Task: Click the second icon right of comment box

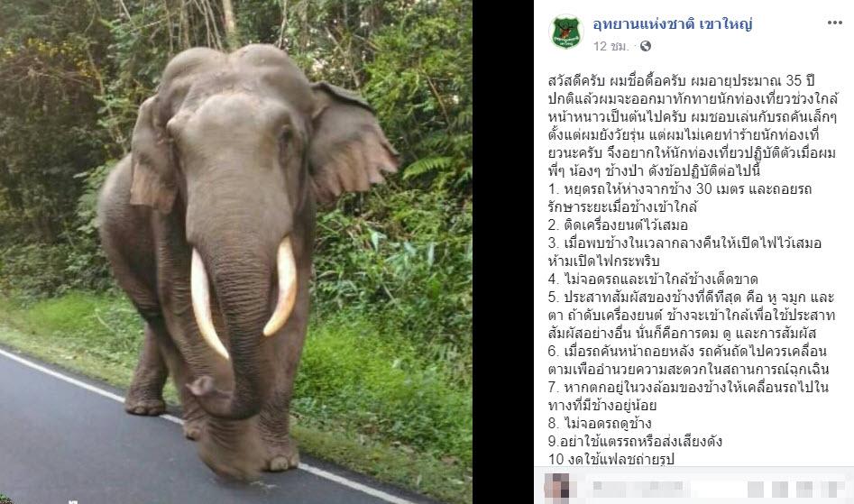Action: pos(780,489)
